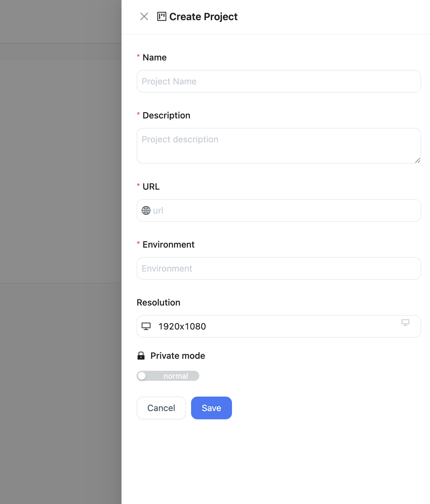Click the Create Project title text
Image resolution: width=430 pixels, height=504 pixels.
(203, 16)
